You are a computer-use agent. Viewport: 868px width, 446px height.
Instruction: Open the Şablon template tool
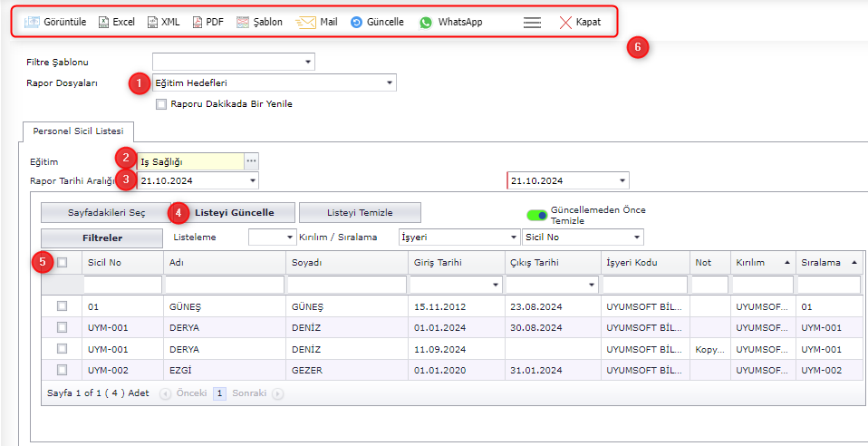pyautogui.click(x=243, y=22)
